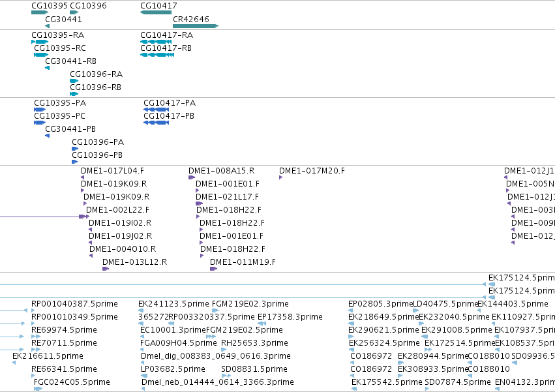Viewport: 555px width, 392px height.
Task: Click the EK280944.5prime EST label
Action: (433, 356)
